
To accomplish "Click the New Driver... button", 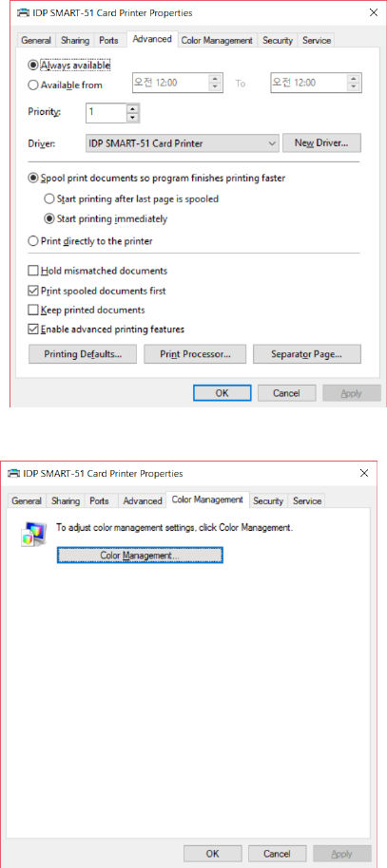I will (321, 143).
